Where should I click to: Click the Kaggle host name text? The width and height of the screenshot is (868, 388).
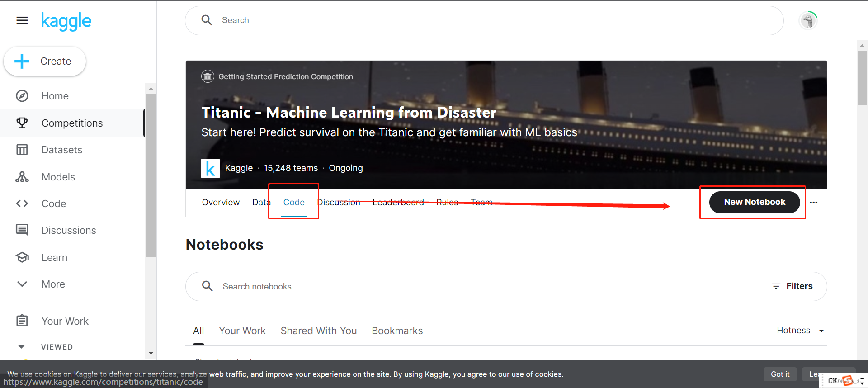tap(239, 168)
